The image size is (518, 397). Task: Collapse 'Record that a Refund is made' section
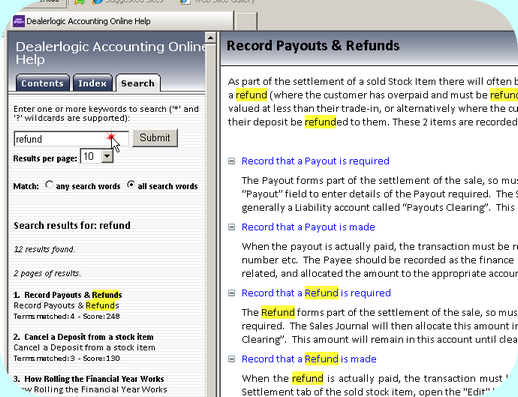[x=232, y=359]
